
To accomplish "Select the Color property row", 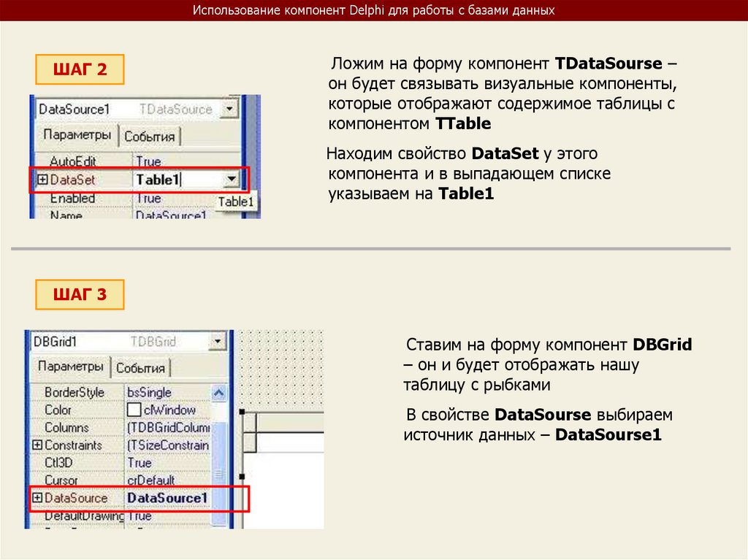I will point(121,410).
